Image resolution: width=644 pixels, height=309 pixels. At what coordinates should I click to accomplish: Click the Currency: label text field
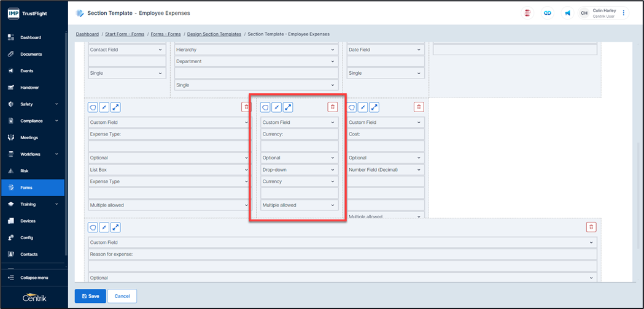click(x=299, y=134)
